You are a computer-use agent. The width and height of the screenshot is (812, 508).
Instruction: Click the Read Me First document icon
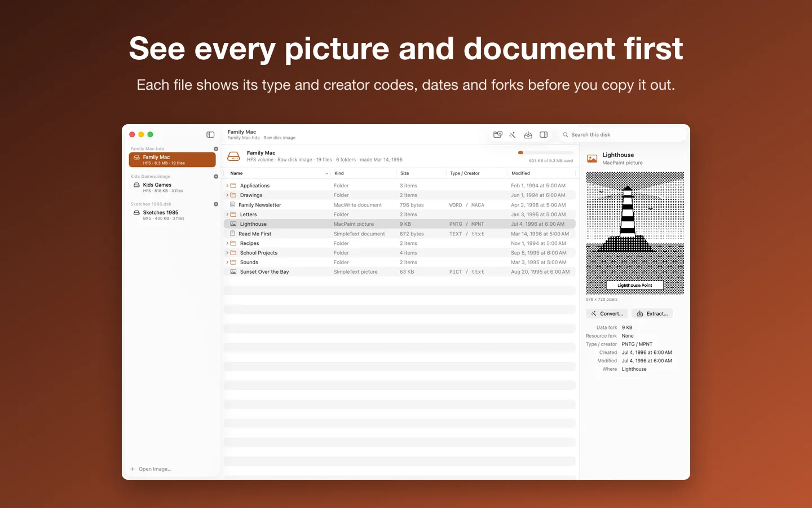pyautogui.click(x=233, y=234)
